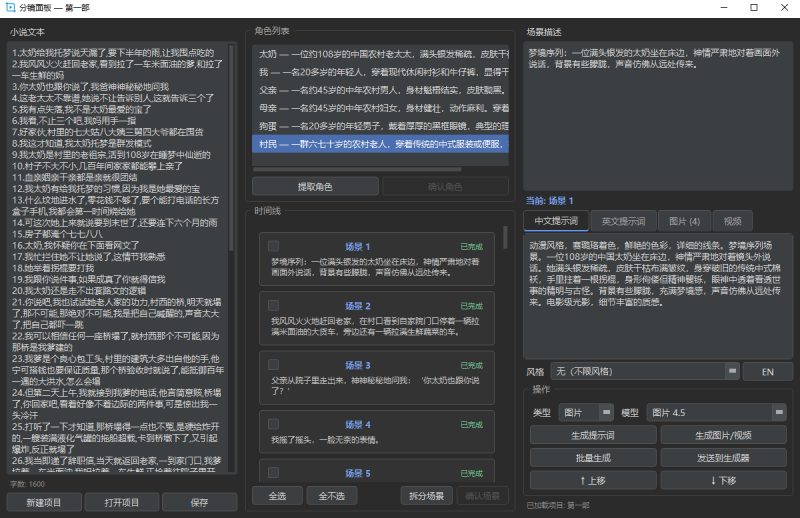Select the 村民 row in the character list
Image resolution: width=800 pixels, height=518 pixels.
tap(379, 145)
